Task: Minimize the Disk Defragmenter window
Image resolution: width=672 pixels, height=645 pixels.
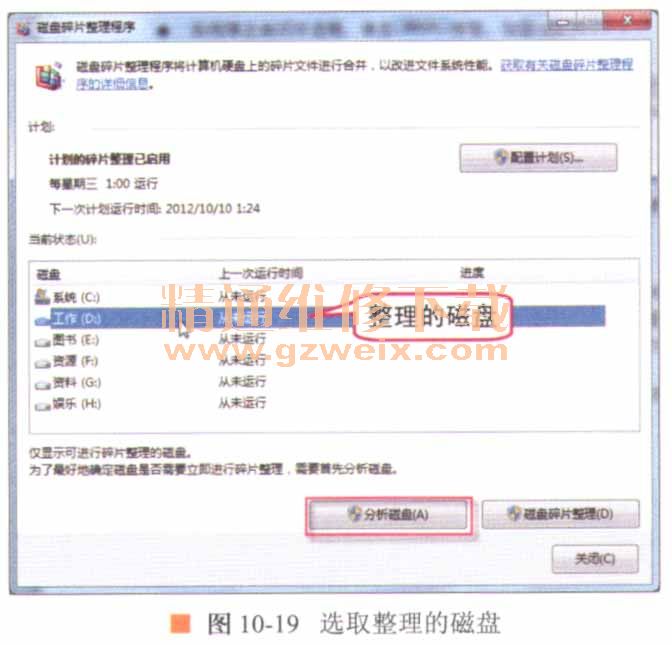Action: coord(564,21)
